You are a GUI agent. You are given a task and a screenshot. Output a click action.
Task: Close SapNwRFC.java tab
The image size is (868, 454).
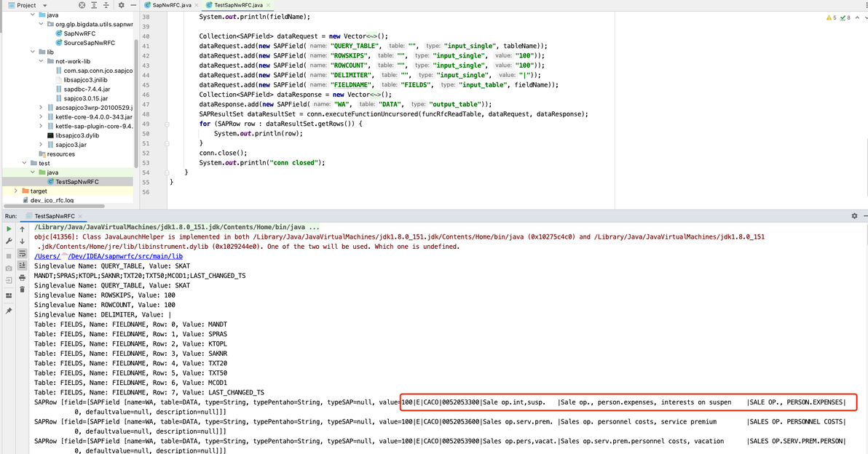click(197, 5)
